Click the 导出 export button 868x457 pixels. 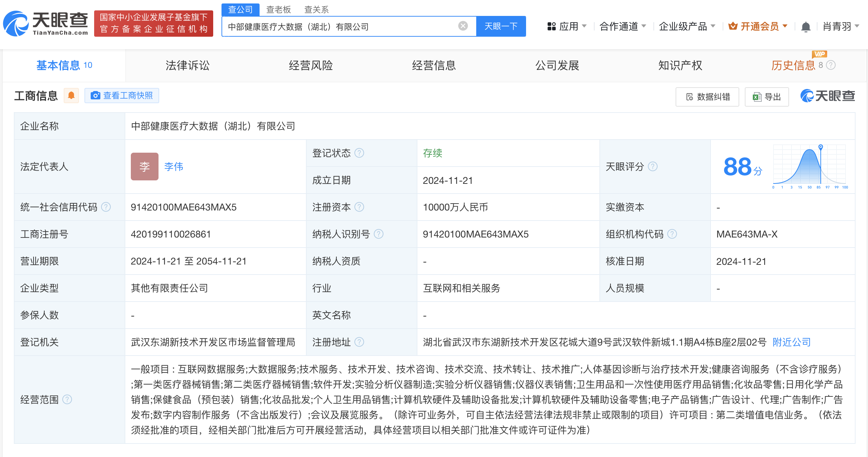pos(767,97)
